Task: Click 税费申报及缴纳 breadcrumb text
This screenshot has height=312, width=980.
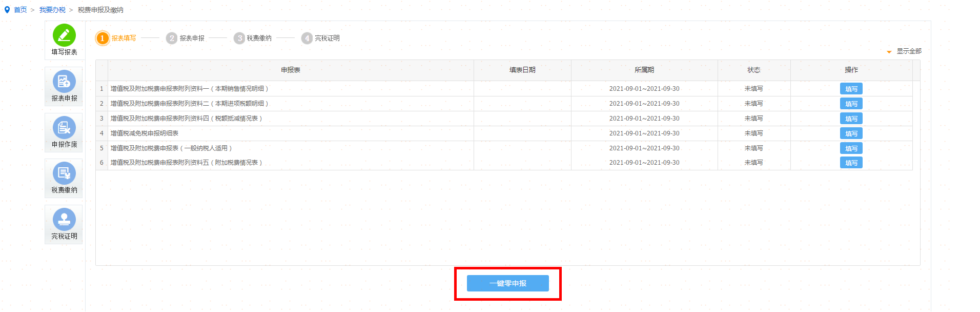Action: 100,10
